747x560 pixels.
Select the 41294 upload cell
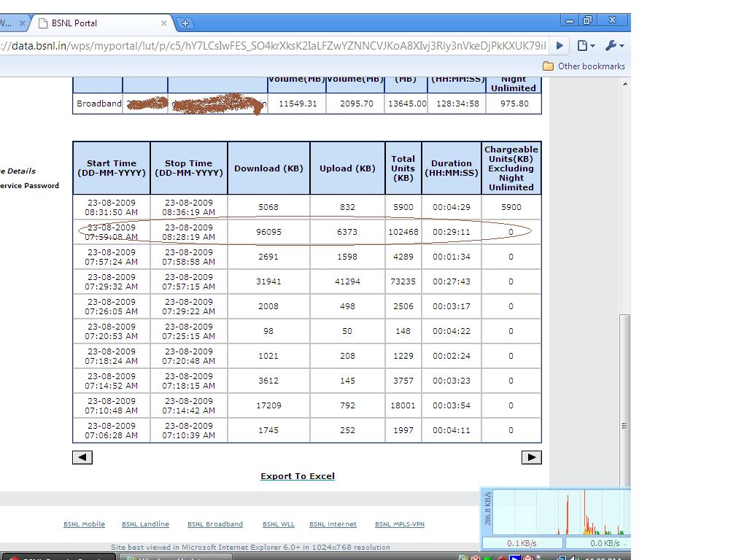(x=347, y=281)
